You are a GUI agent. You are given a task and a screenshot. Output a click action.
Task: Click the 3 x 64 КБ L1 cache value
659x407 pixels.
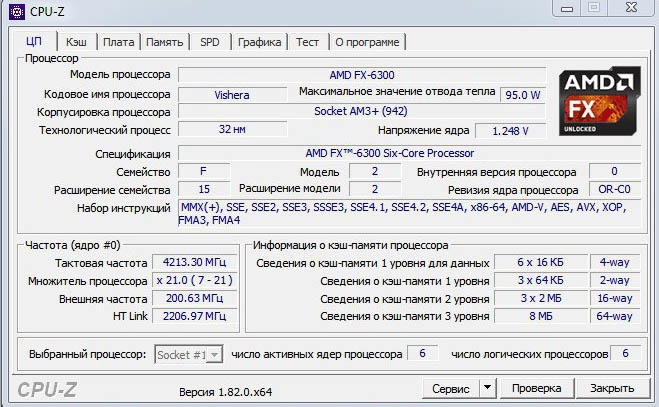pos(540,280)
